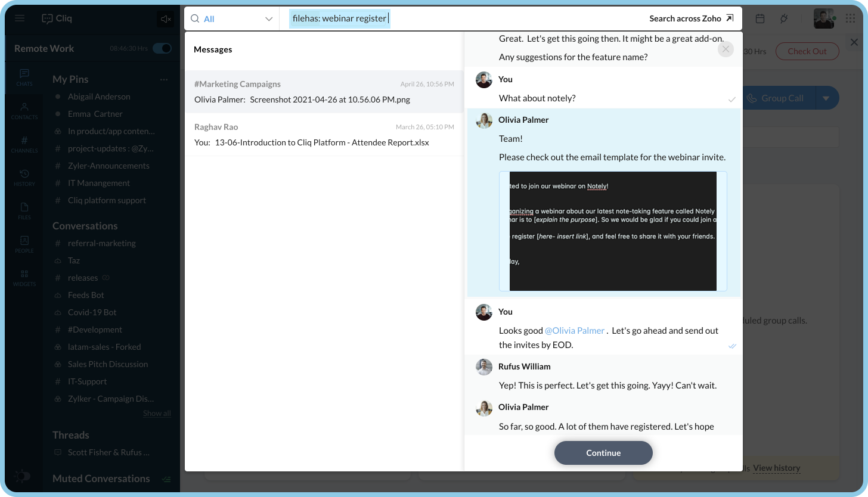The height and width of the screenshot is (497, 868).
Task: Open the Widgets sidebar icon
Action: pyautogui.click(x=24, y=278)
